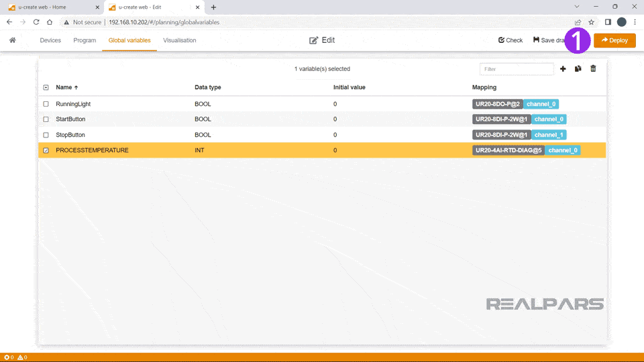Click the Data type column header

click(208, 87)
